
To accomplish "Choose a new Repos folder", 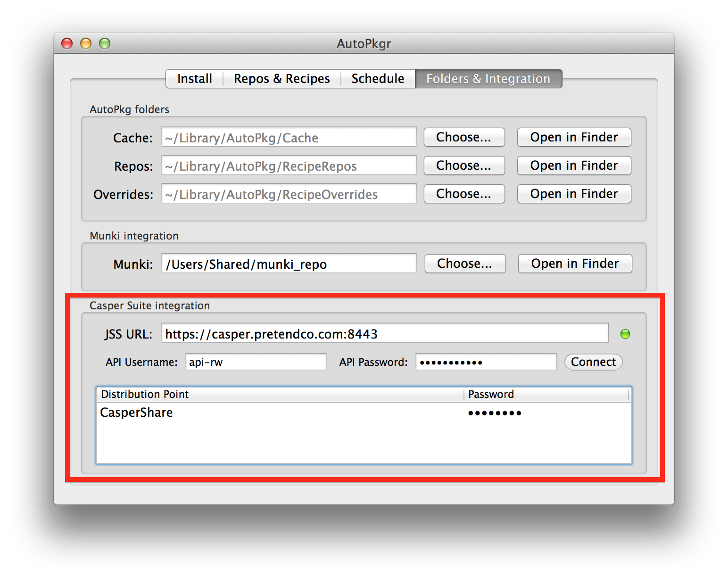I will (464, 165).
